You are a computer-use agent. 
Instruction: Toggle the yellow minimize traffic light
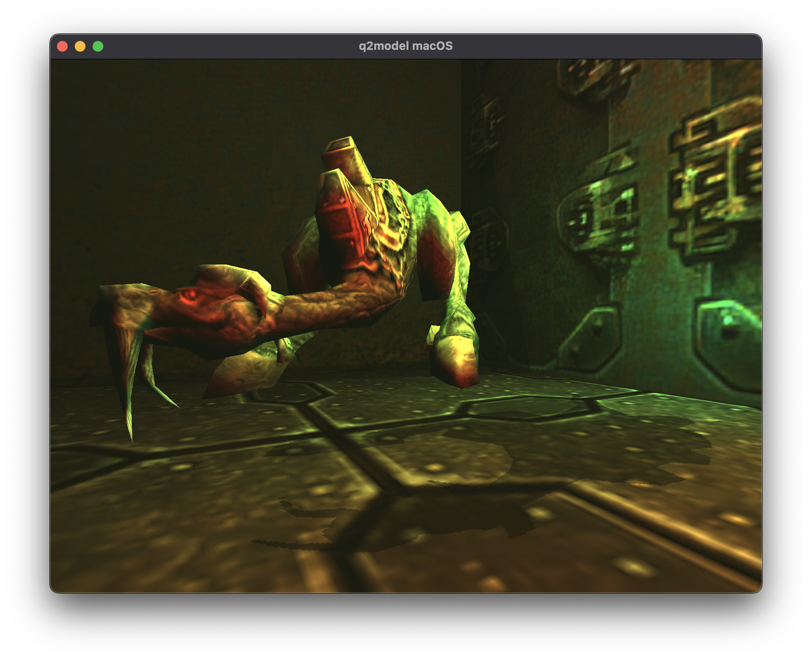click(80, 45)
